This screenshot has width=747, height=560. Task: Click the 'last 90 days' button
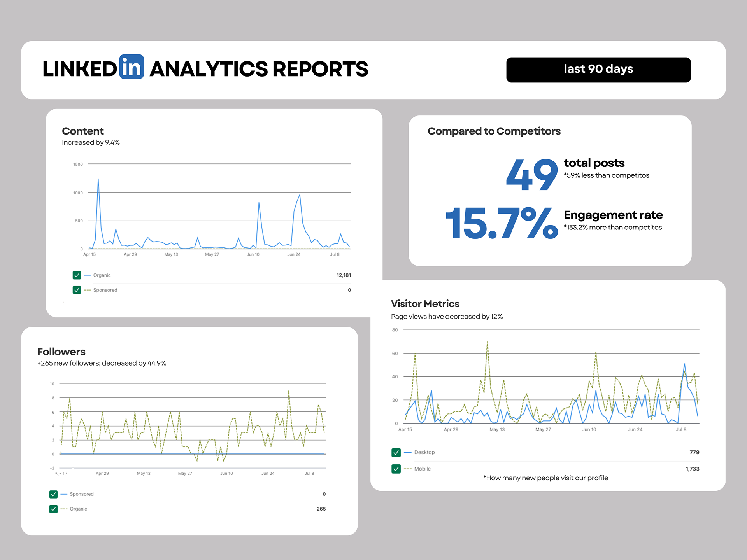click(598, 70)
